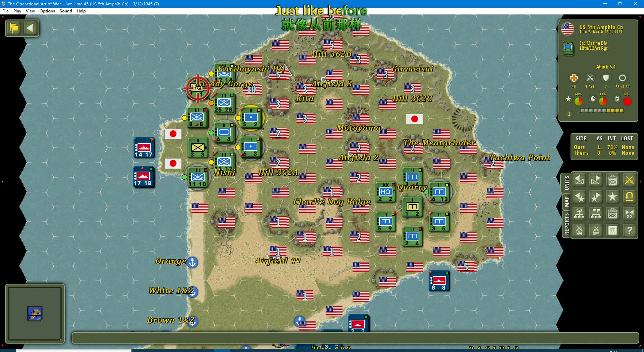Click the US flag emblem in info panel
The image size is (644, 352).
click(x=568, y=29)
